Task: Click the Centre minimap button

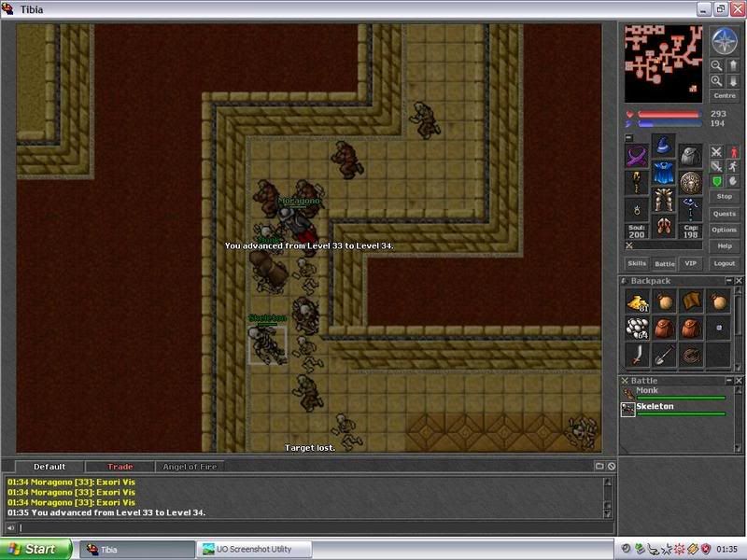Action: pyautogui.click(x=725, y=96)
